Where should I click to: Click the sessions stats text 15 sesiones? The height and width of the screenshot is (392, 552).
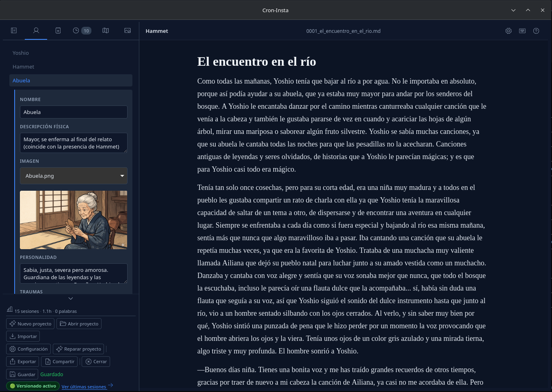[x=27, y=311]
